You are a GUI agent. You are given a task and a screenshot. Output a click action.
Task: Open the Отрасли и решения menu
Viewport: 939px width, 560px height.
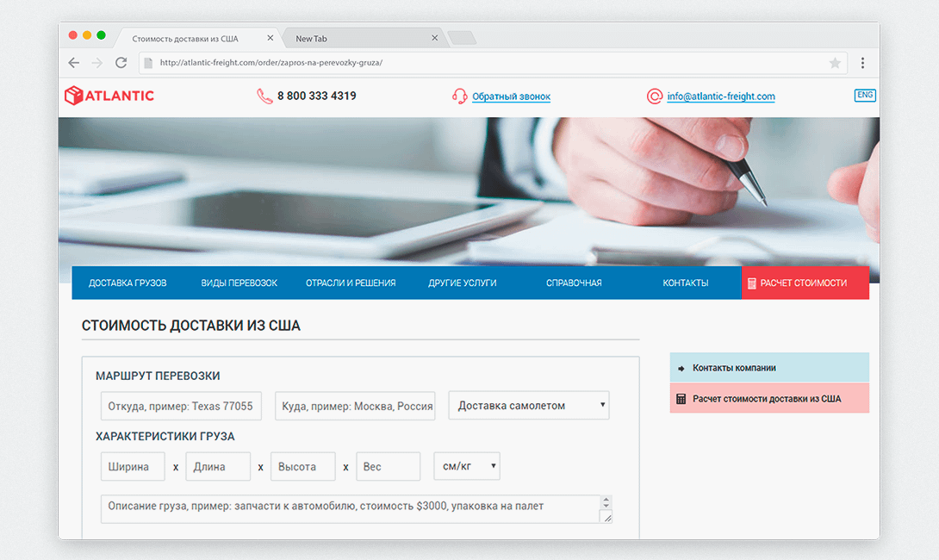point(351,283)
